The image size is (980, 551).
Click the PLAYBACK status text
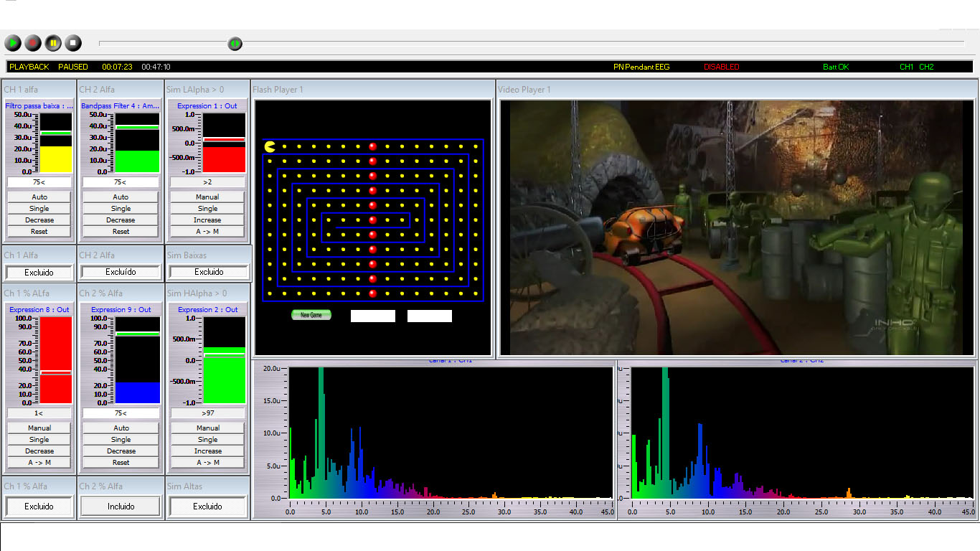[x=29, y=67]
